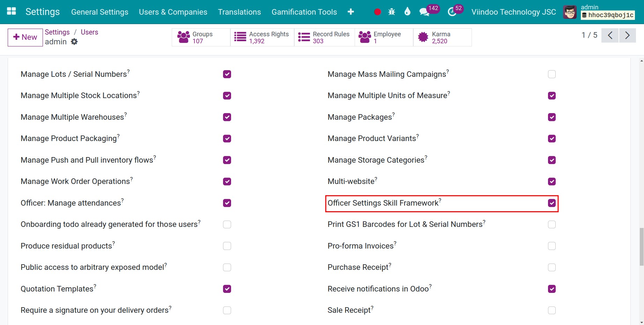Check Require a signature on delivery orders
This screenshot has height=325, width=644.
pyautogui.click(x=227, y=310)
